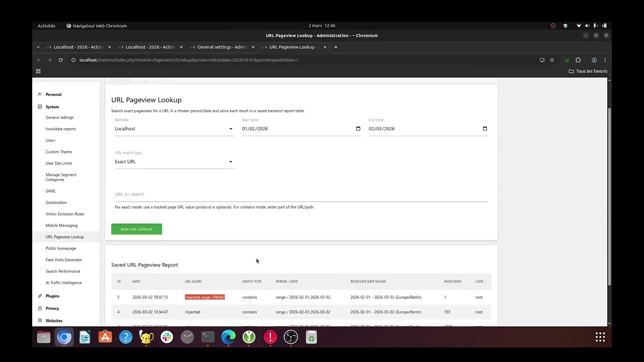The height and width of the screenshot is (362, 644).
Task: Open the URL match type dropdown
Action: (174, 162)
